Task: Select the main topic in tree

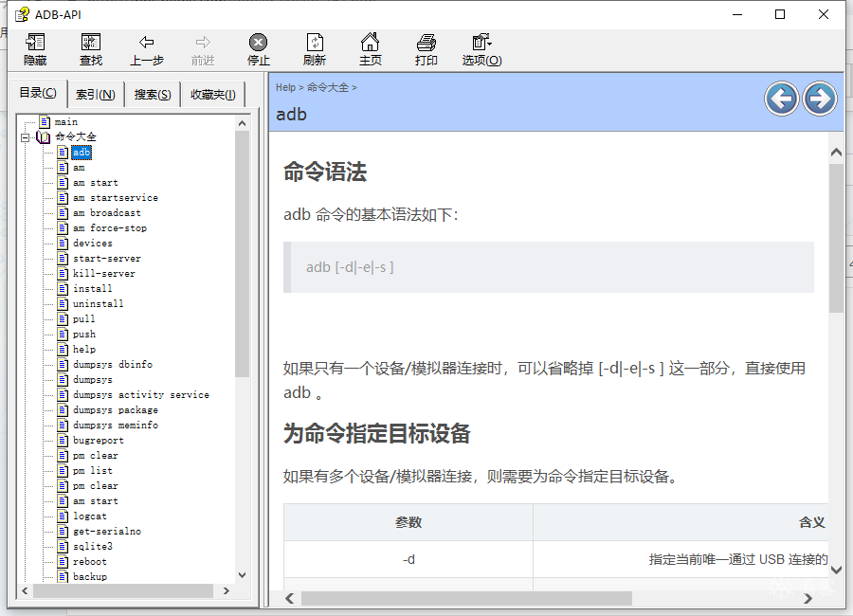Action: click(x=65, y=122)
